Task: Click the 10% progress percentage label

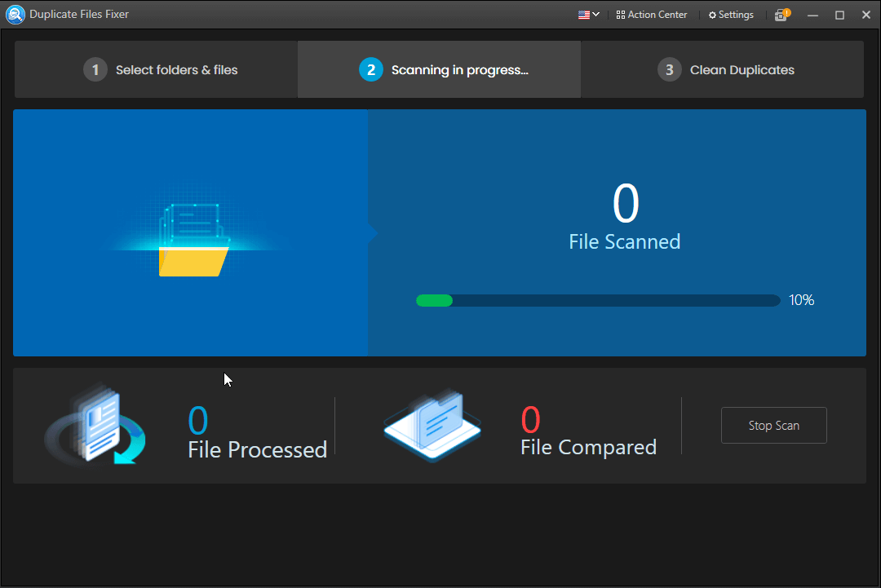Action: 801,301
